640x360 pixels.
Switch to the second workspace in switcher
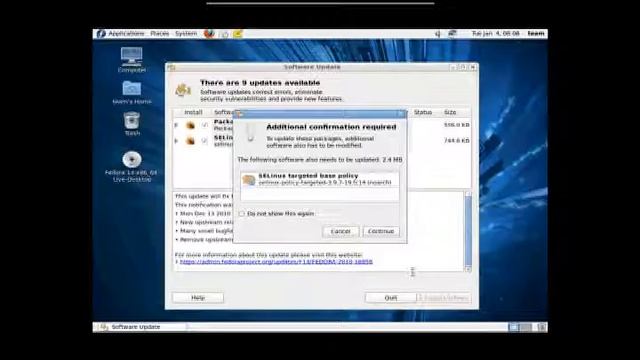click(x=526, y=327)
